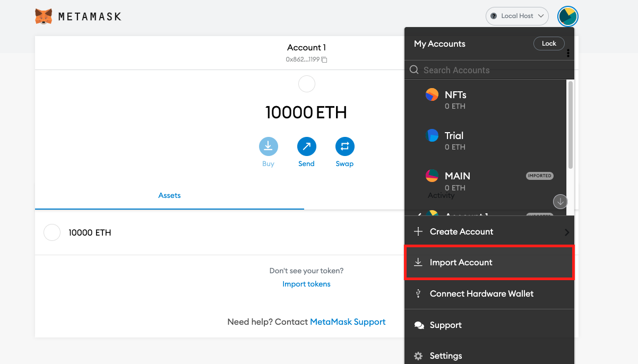This screenshot has width=638, height=364.
Task: Open the MetaMask Support link
Action: coord(348,322)
